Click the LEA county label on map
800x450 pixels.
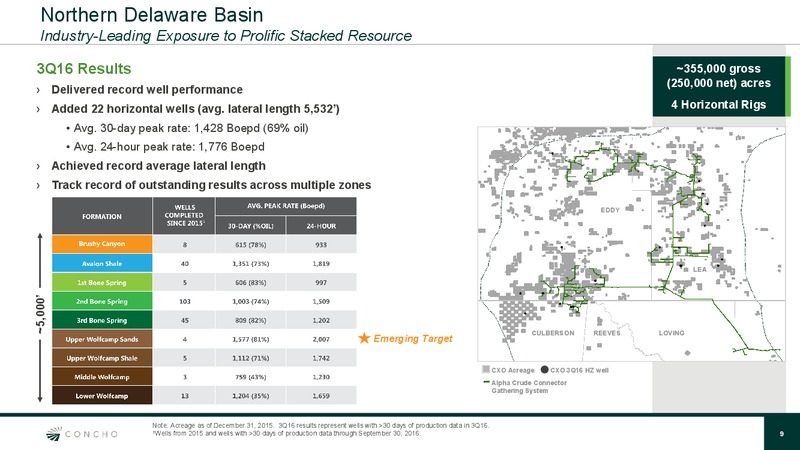(x=700, y=269)
